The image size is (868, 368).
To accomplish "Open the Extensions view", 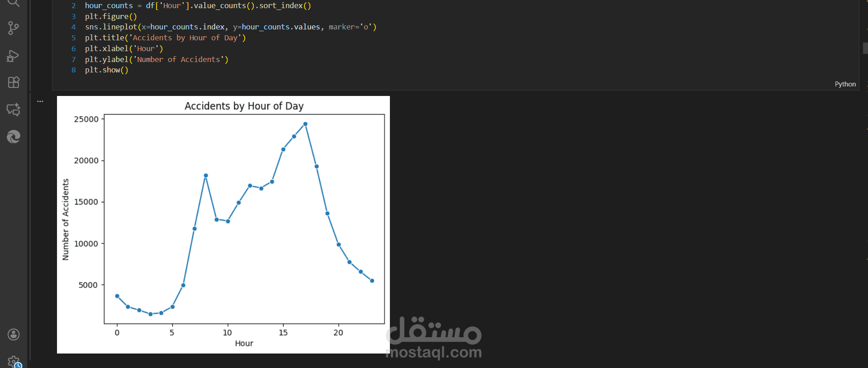I will (14, 82).
